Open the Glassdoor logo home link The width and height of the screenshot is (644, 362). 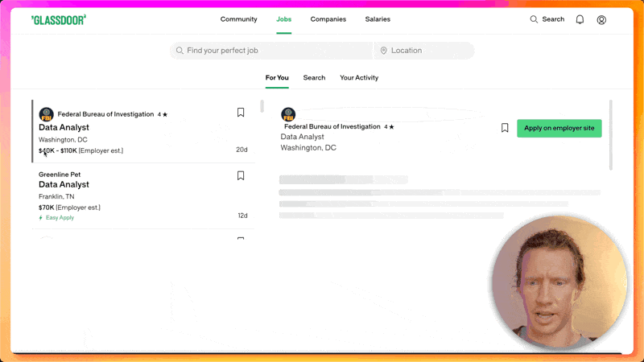coord(59,19)
